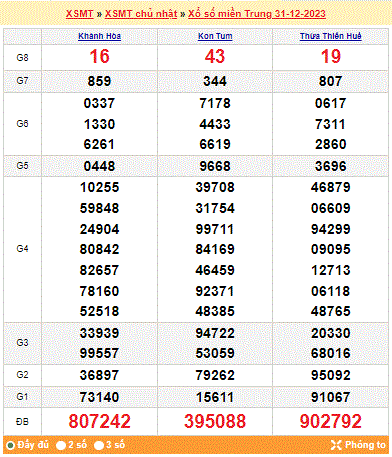Click the G7 result 344
Viewport: 392px width, 457px height.
tap(215, 81)
